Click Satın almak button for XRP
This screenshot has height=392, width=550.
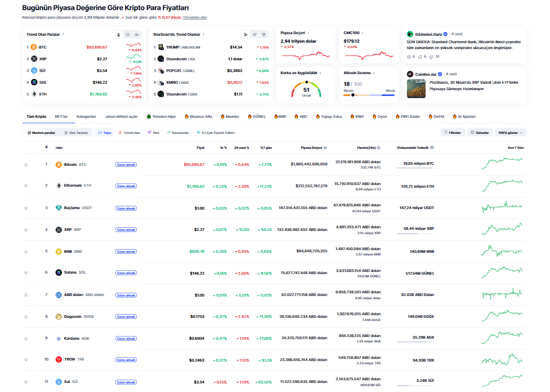point(126,229)
